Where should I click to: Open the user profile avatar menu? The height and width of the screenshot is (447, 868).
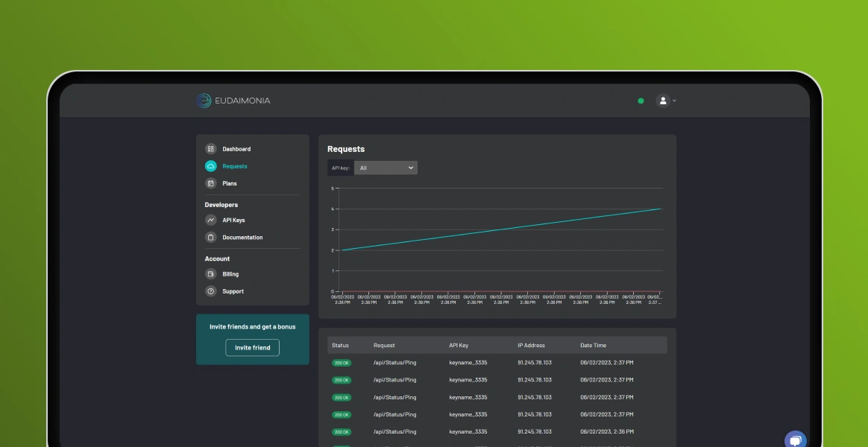coord(663,101)
